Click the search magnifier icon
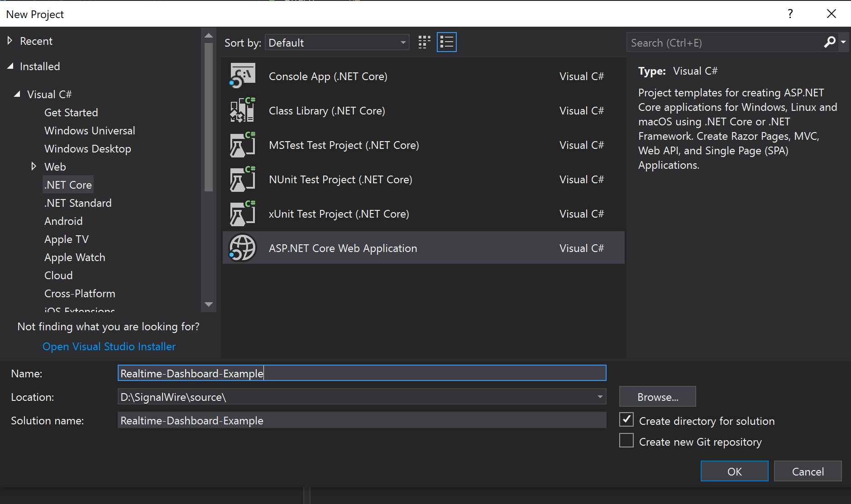Image resolution: width=851 pixels, height=504 pixels. (829, 43)
